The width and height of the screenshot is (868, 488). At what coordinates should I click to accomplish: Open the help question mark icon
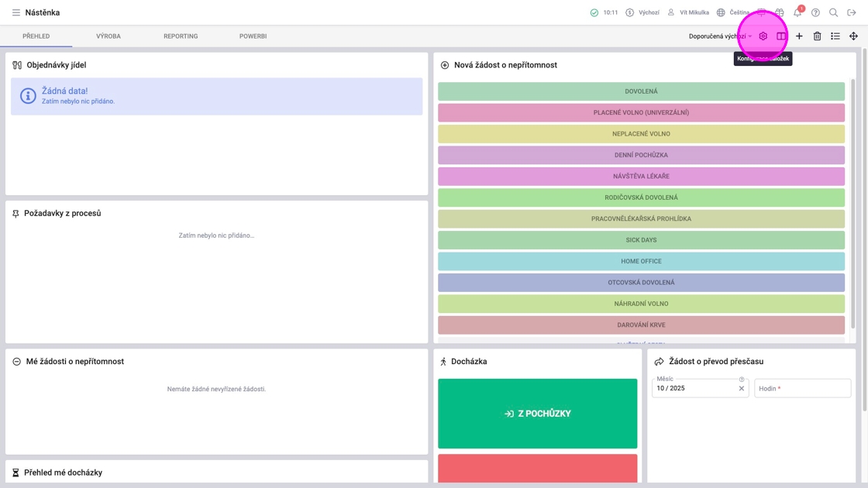tap(815, 12)
